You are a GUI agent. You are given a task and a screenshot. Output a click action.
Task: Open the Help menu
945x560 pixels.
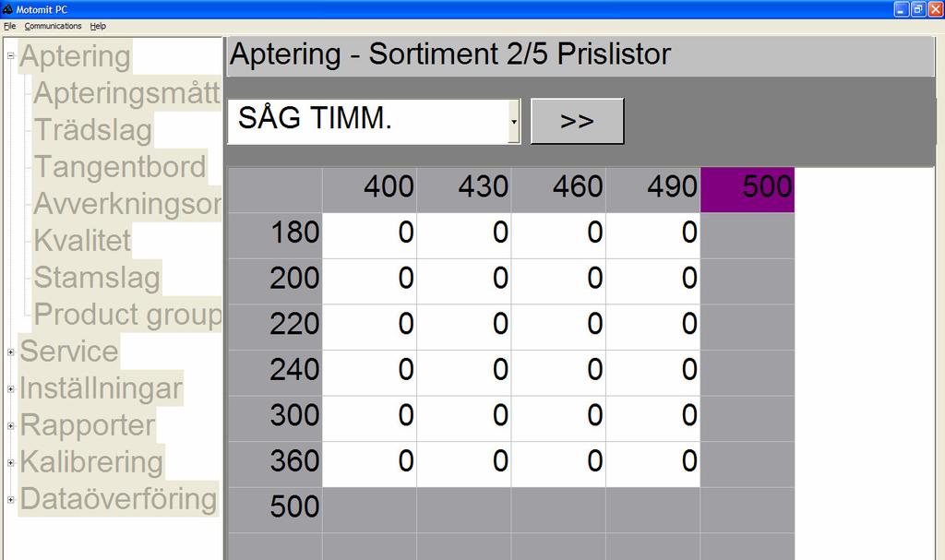[98, 26]
